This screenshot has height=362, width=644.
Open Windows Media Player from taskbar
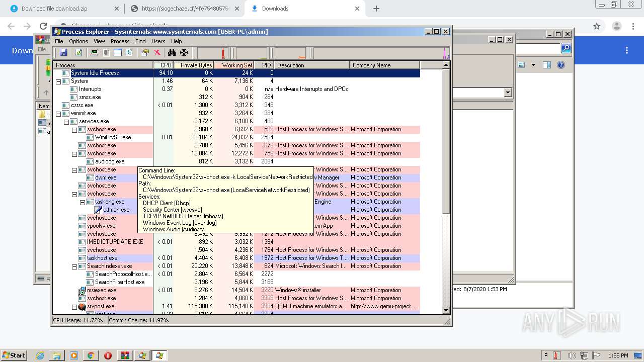(x=74, y=355)
